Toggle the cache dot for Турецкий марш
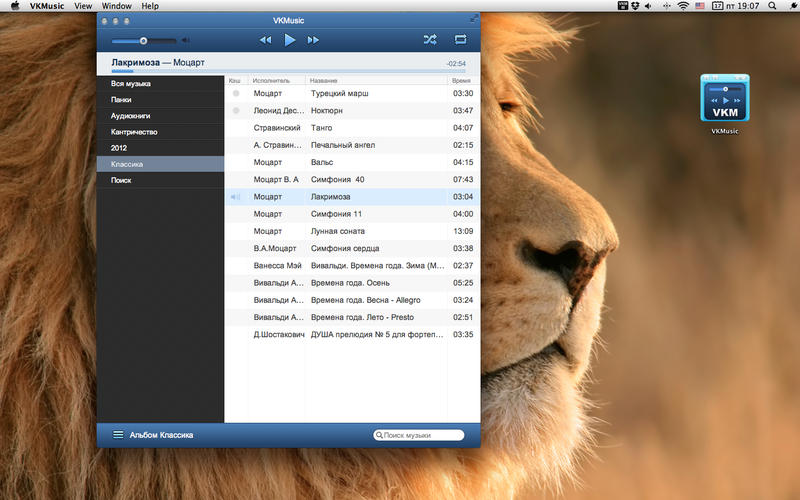 point(236,93)
